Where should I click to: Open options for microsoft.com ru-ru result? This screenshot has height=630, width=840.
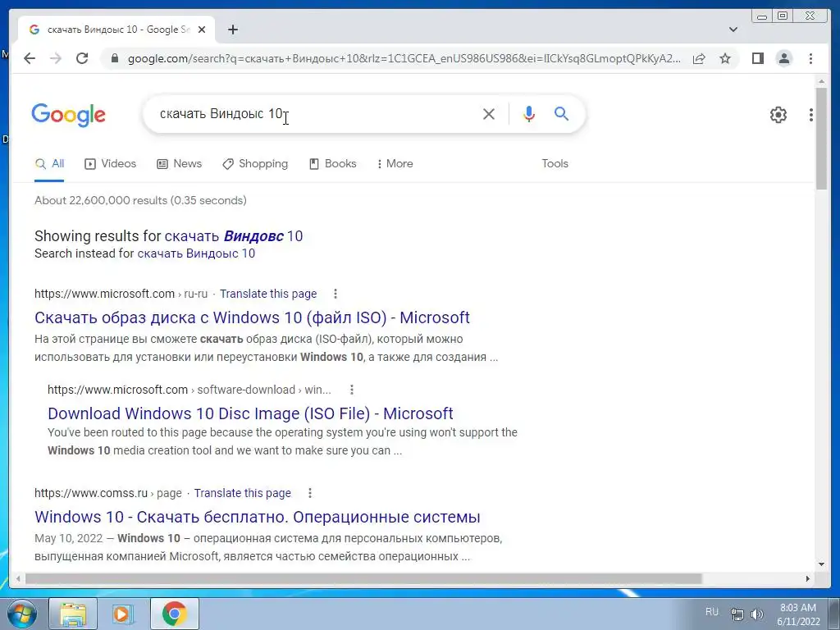tap(336, 294)
